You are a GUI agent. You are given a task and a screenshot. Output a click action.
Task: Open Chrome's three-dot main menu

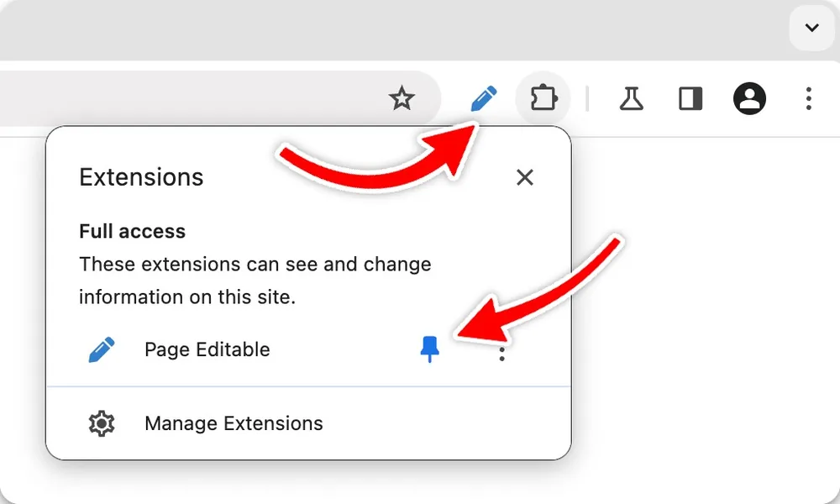pos(808,98)
